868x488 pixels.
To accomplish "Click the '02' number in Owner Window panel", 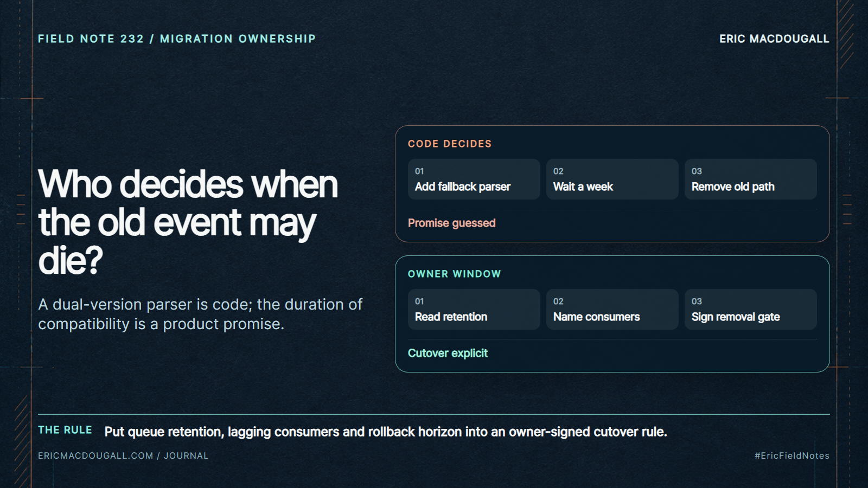I will click(558, 301).
